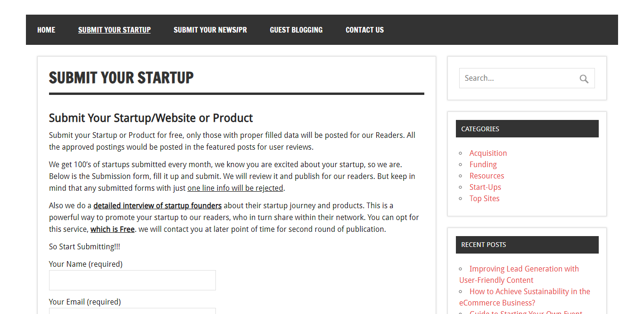Click the Submit Your Startup page heading
The height and width of the screenshot is (314, 644).
[x=121, y=78]
